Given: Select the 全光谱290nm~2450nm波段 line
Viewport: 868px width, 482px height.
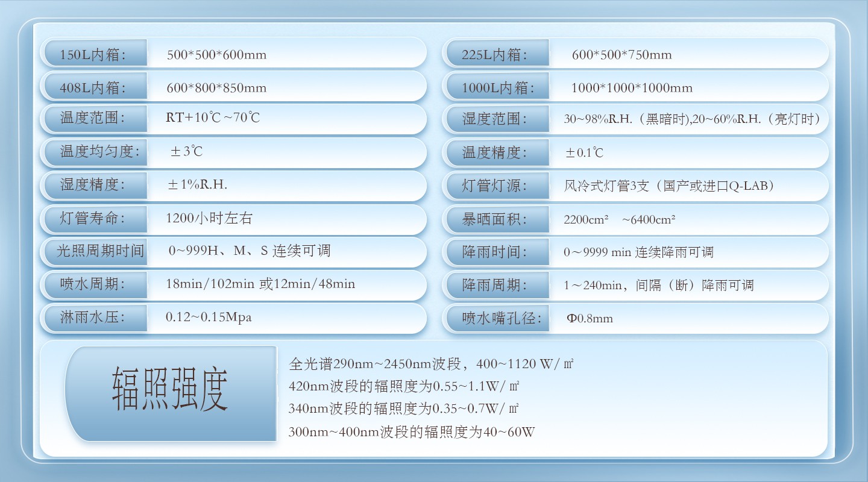Looking at the screenshot, I should point(432,364).
